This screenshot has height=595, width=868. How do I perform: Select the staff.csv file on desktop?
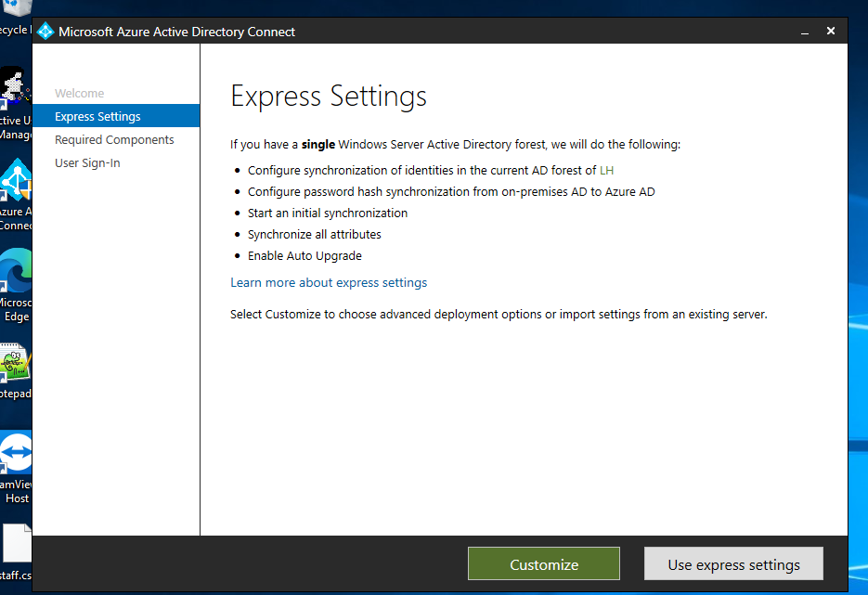coord(16,551)
